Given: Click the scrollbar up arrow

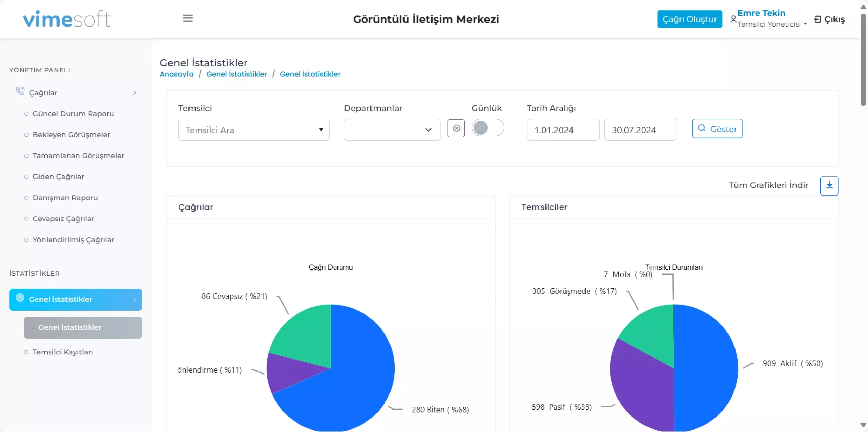Looking at the screenshot, I should pyautogui.click(x=863, y=7).
